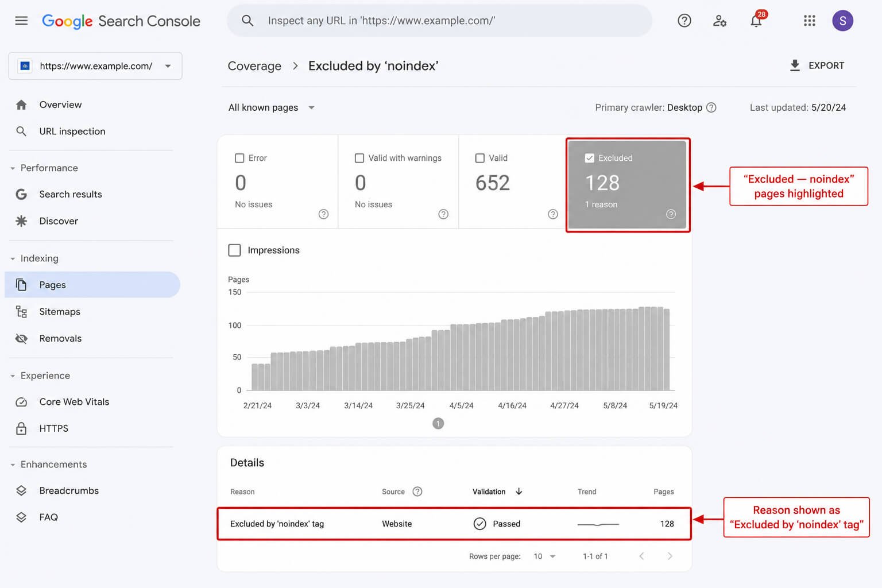Viewport: 882px width, 588px height.
Task: Open user and settings management icon
Action: pos(719,21)
